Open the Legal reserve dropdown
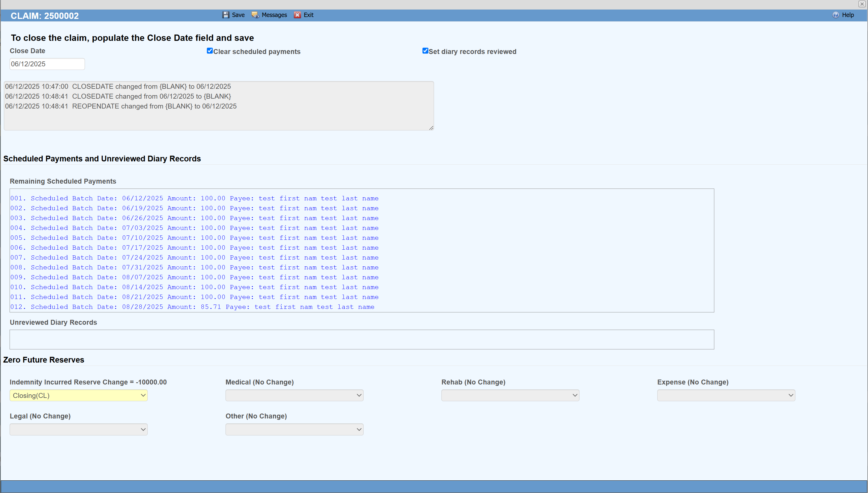 point(79,429)
